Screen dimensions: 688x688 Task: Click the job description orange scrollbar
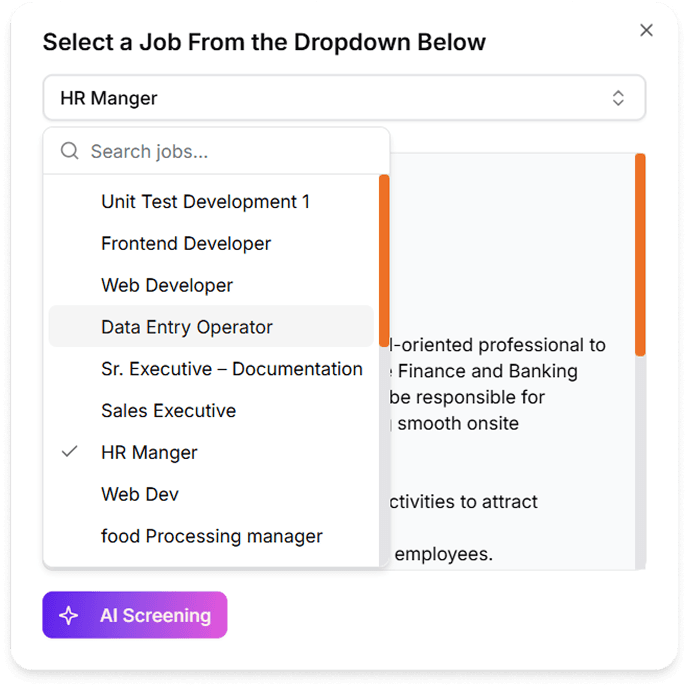(640, 254)
